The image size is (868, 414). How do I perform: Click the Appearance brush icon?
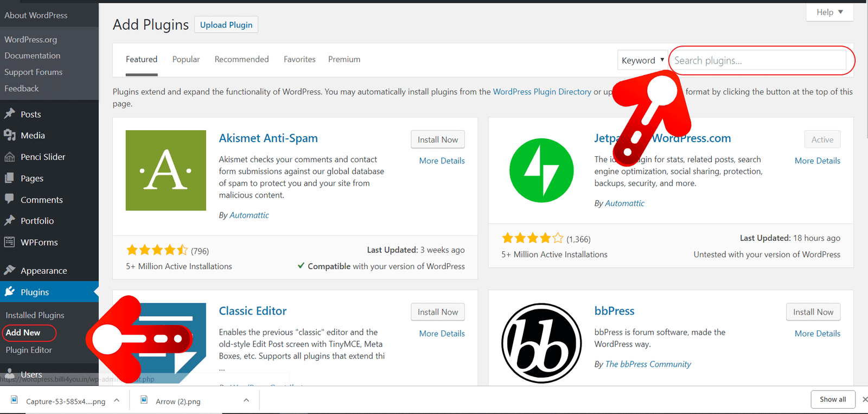tap(9, 270)
